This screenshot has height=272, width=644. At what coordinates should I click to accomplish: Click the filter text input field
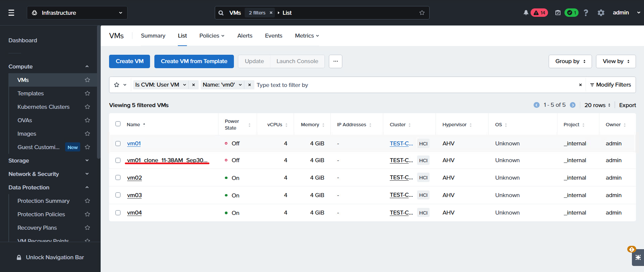pos(414,85)
